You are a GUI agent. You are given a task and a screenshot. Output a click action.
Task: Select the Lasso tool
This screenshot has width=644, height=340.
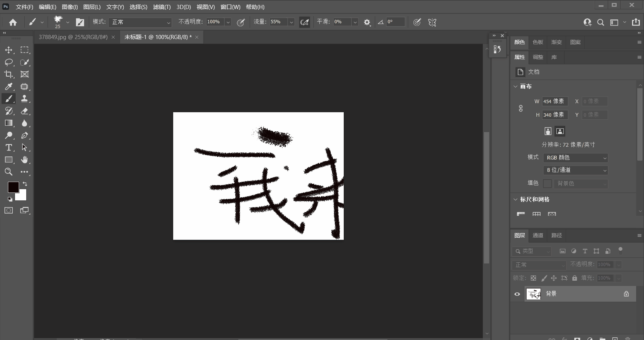(9, 62)
